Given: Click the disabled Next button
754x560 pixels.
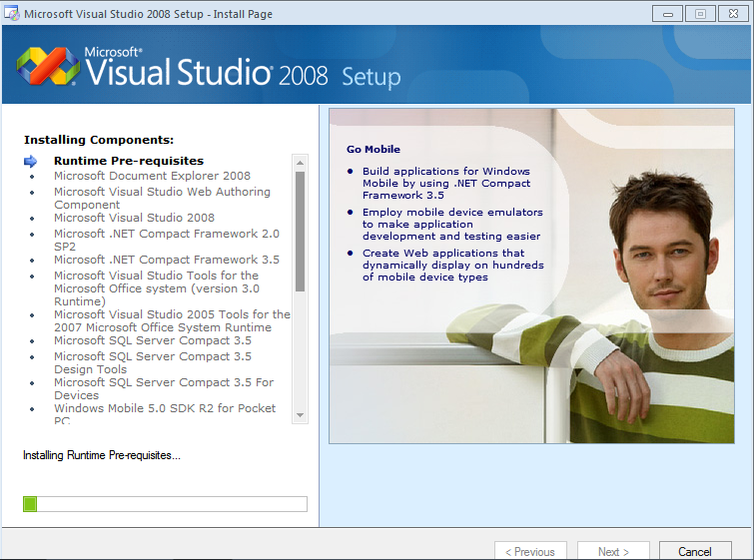Looking at the screenshot, I should pyautogui.click(x=613, y=551).
